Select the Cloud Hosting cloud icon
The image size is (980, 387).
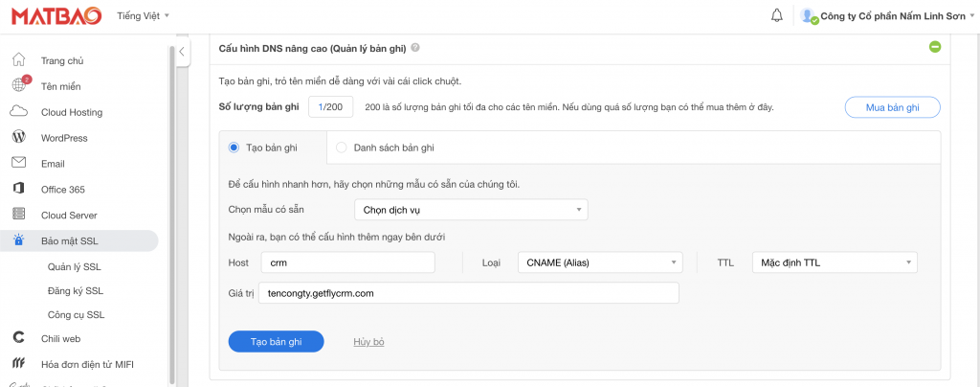pyautogui.click(x=19, y=112)
